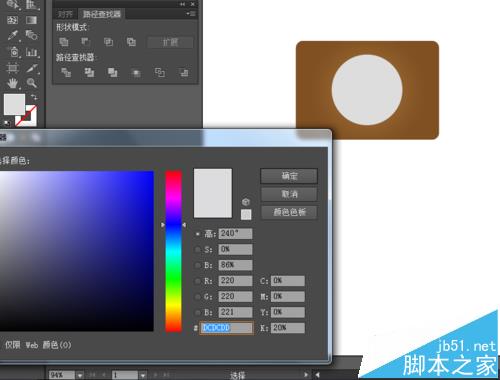The width and height of the screenshot is (500, 380).
Task: Apply Minus Back pathfinder
Action: click(184, 72)
